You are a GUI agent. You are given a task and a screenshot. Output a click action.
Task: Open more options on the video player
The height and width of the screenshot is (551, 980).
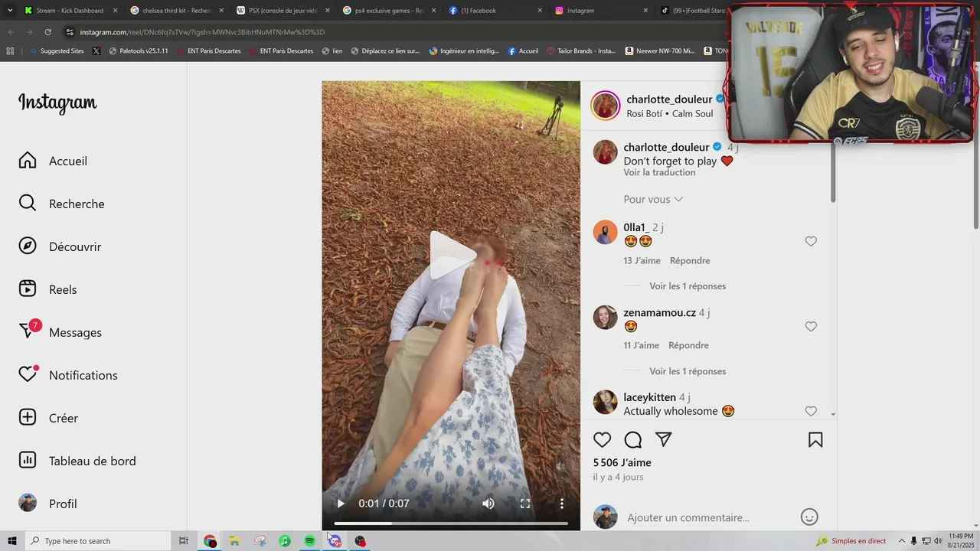pos(562,504)
